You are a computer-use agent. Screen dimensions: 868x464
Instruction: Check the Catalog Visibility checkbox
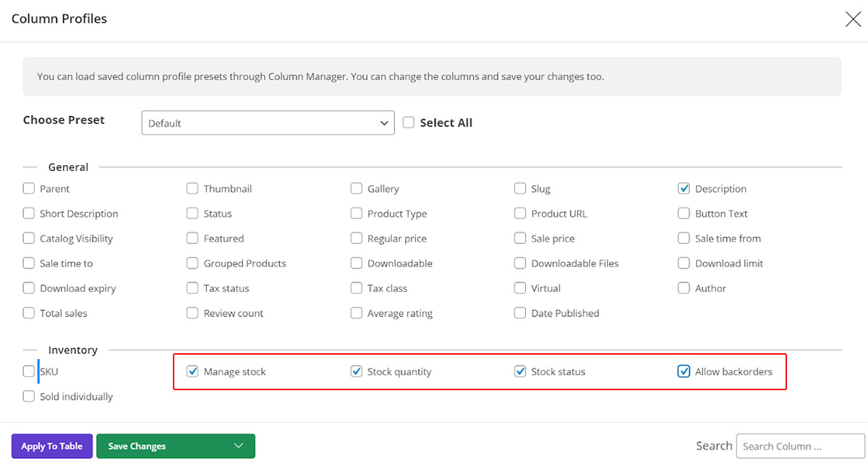29,238
